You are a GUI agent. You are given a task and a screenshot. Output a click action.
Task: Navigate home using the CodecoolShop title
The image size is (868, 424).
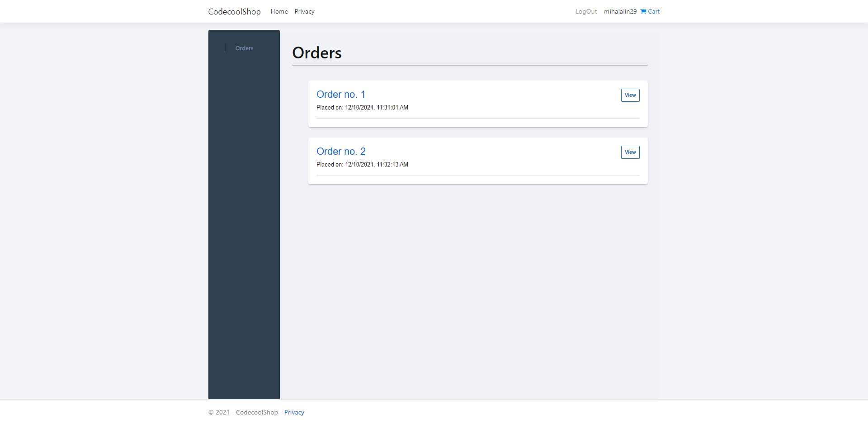234,11
